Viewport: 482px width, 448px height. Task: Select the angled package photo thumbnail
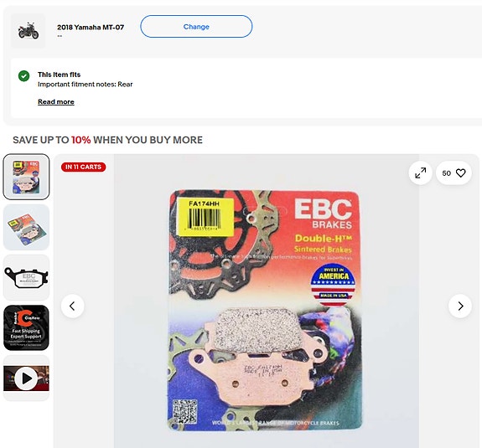click(26, 227)
